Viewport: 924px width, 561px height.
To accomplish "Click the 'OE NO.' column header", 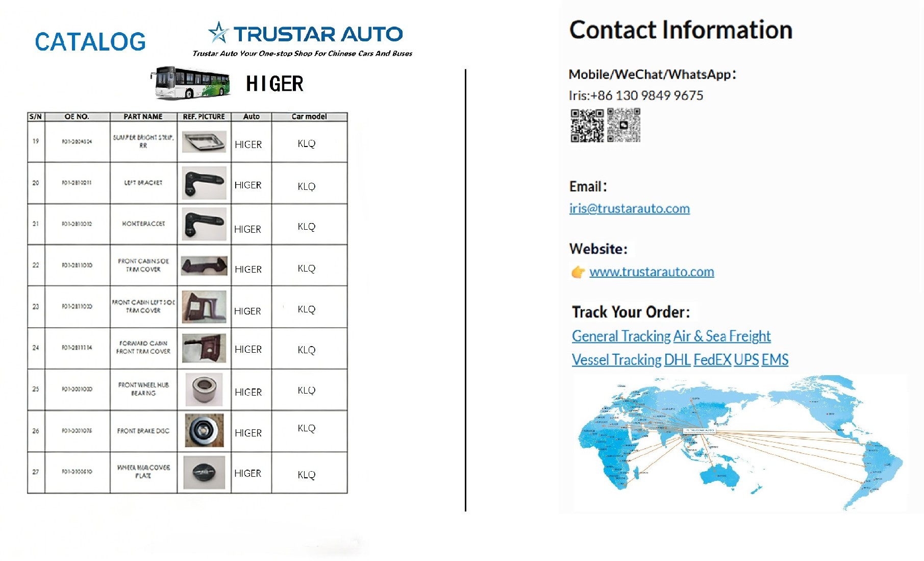I will point(77,116).
